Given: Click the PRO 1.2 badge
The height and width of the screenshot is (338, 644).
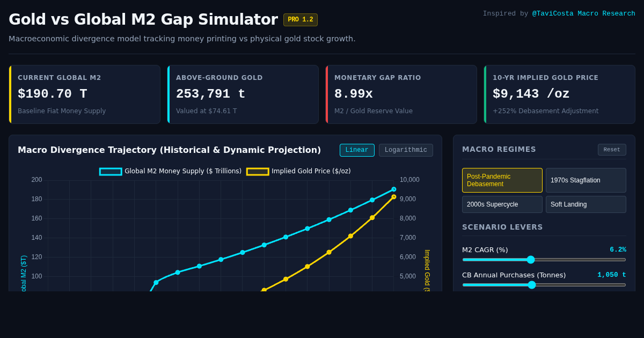Looking at the screenshot, I should (301, 20).
